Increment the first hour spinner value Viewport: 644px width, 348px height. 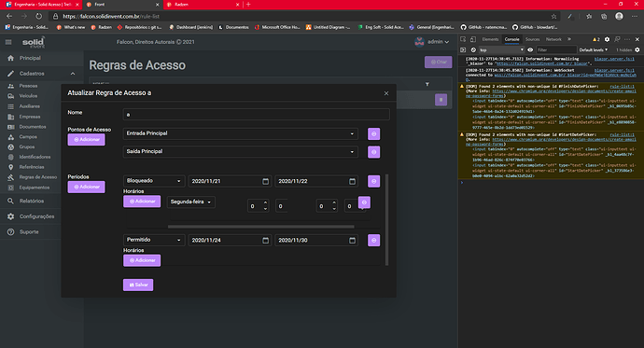[265, 202]
